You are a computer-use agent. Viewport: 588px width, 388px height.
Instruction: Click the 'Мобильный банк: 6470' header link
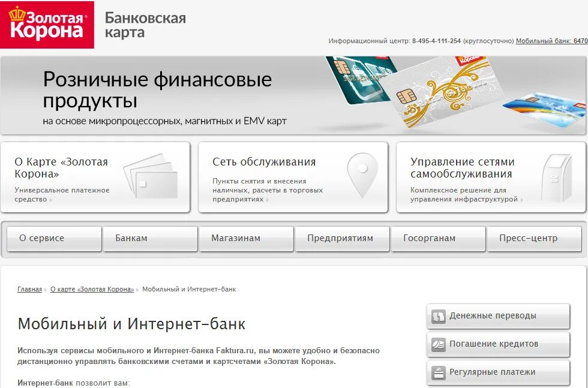tap(551, 41)
